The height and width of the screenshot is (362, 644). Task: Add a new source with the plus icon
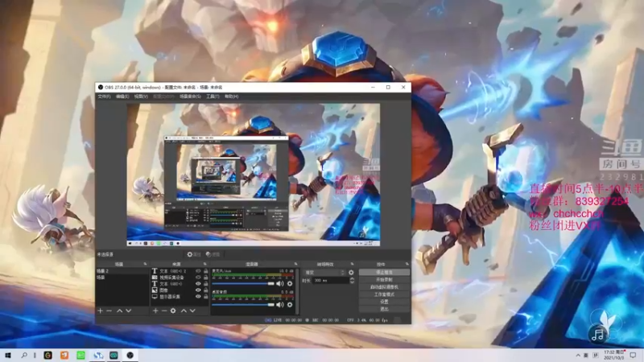click(155, 311)
